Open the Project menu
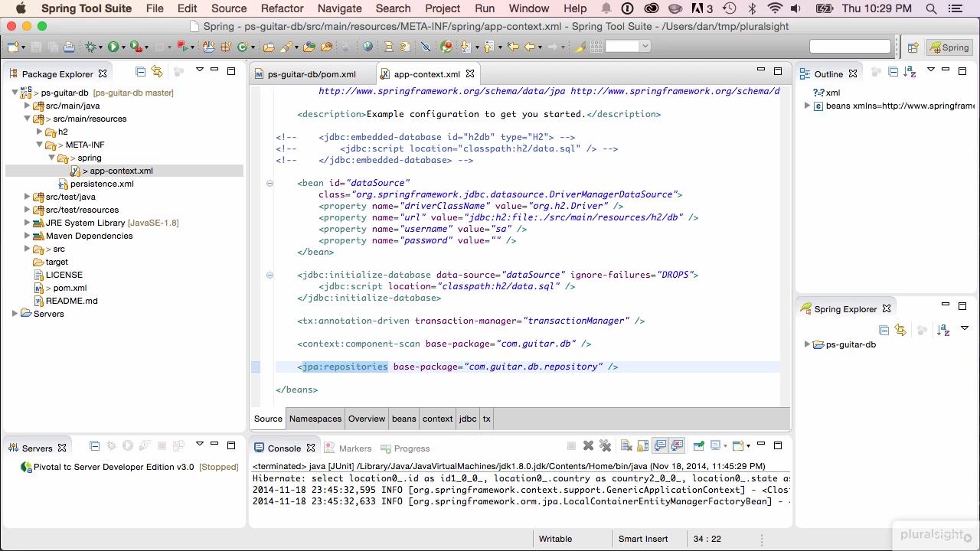This screenshot has width=980, height=551. tap(443, 8)
